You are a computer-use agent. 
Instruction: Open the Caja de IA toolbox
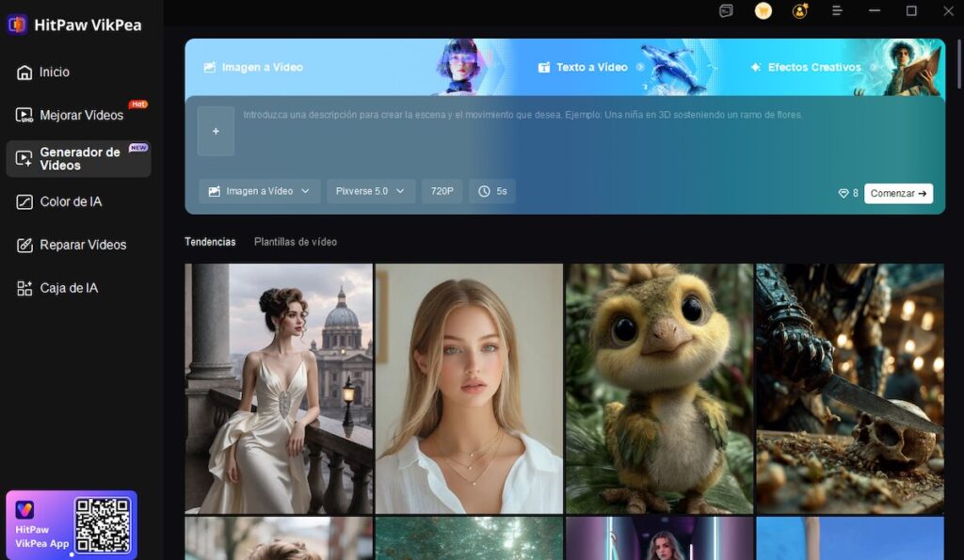pyautogui.click(x=57, y=288)
